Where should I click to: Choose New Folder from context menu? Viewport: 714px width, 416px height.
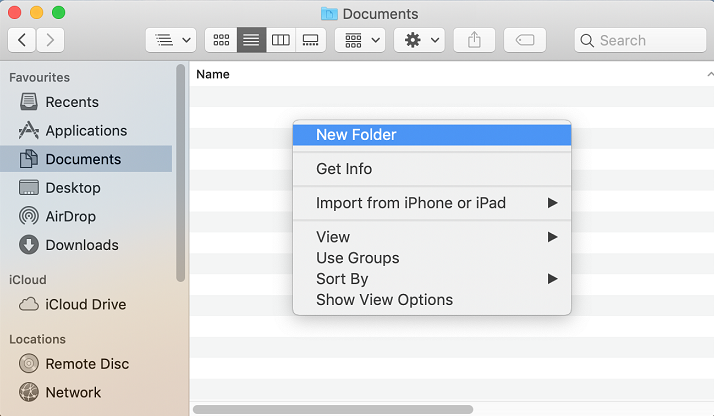432,135
